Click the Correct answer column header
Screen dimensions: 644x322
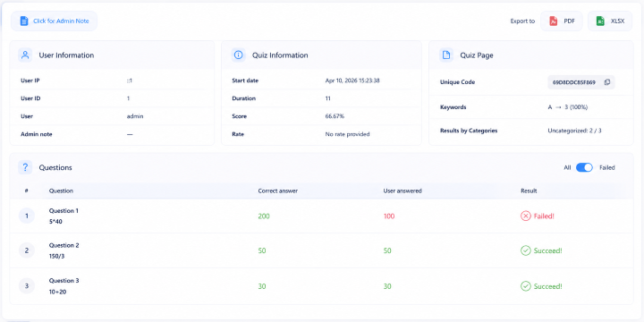click(x=277, y=191)
